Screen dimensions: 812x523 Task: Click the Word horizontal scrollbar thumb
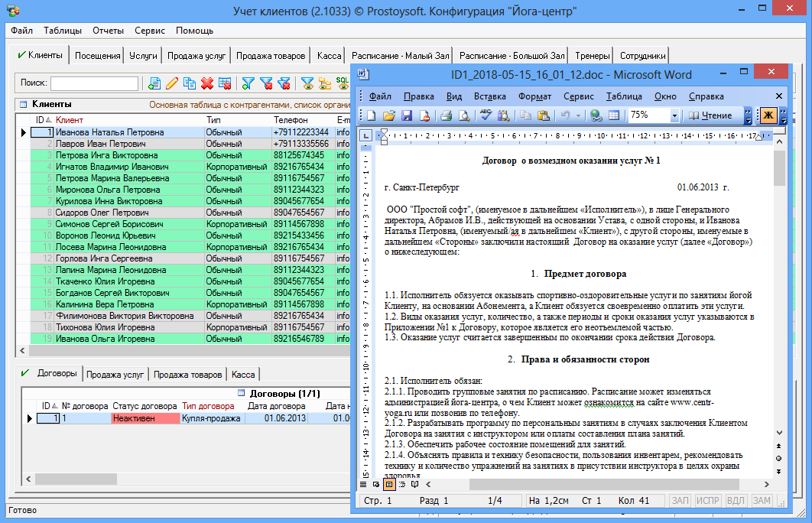604,485
